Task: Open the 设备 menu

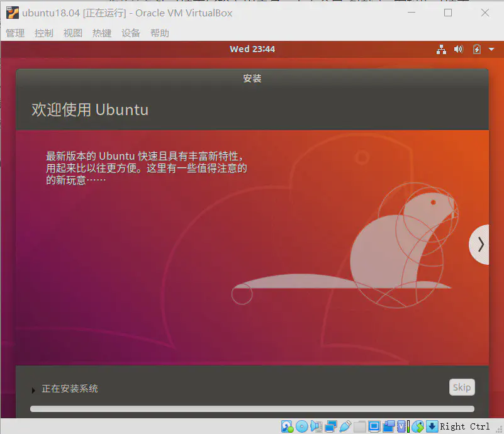Action: [x=131, y=33]
